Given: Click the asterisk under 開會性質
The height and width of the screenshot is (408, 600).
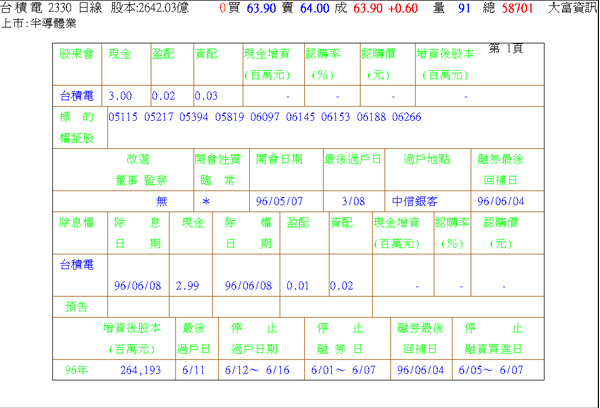Looking at the screenshot, I should click(206, 201).
